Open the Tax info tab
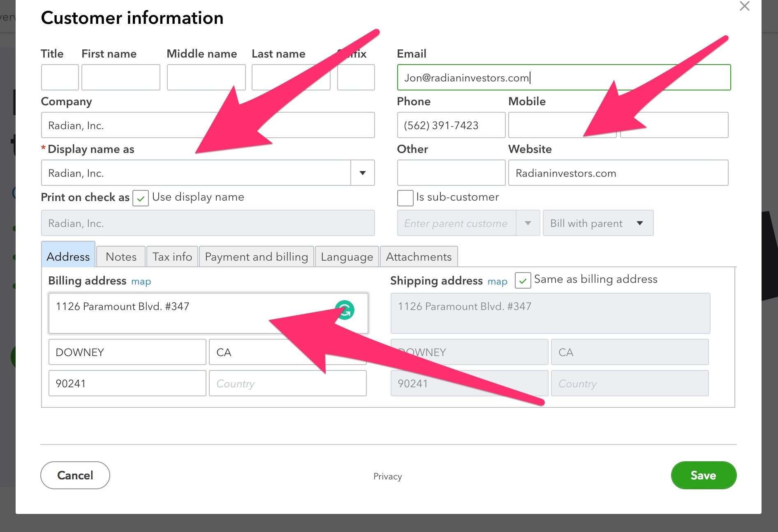The image size is (778, 532). coord(172,257)
